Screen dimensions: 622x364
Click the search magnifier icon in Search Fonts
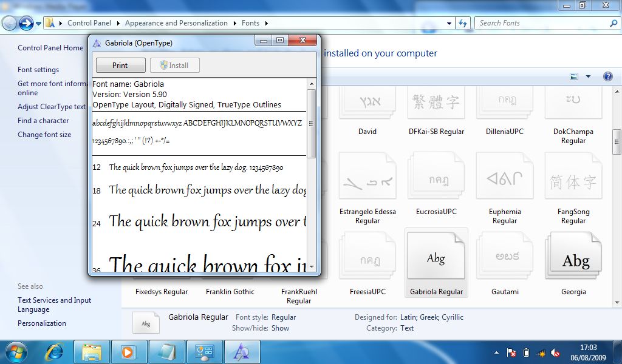pos(613,23)
